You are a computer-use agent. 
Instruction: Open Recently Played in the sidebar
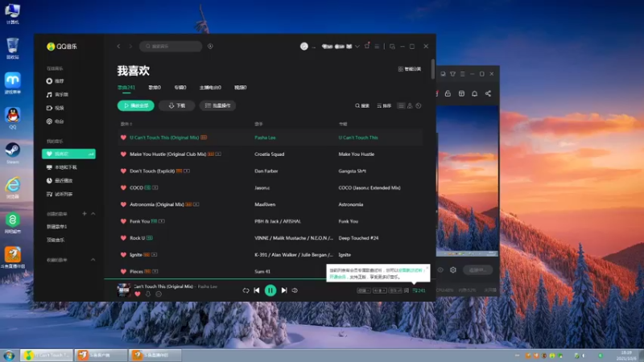coord(60,180)
